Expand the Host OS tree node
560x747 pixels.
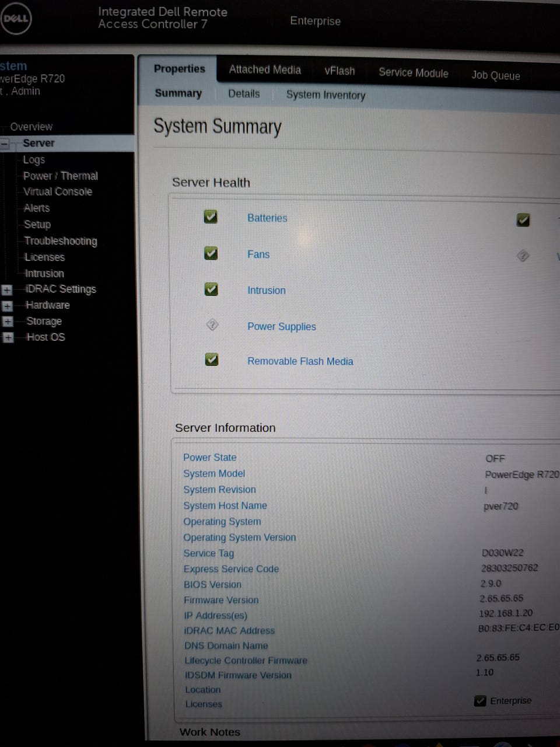8,337
